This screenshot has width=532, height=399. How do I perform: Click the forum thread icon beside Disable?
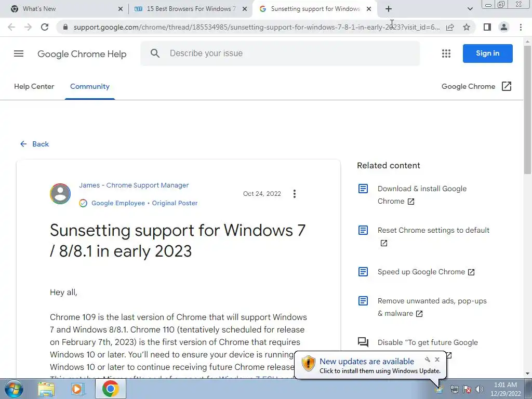[363, 342]
